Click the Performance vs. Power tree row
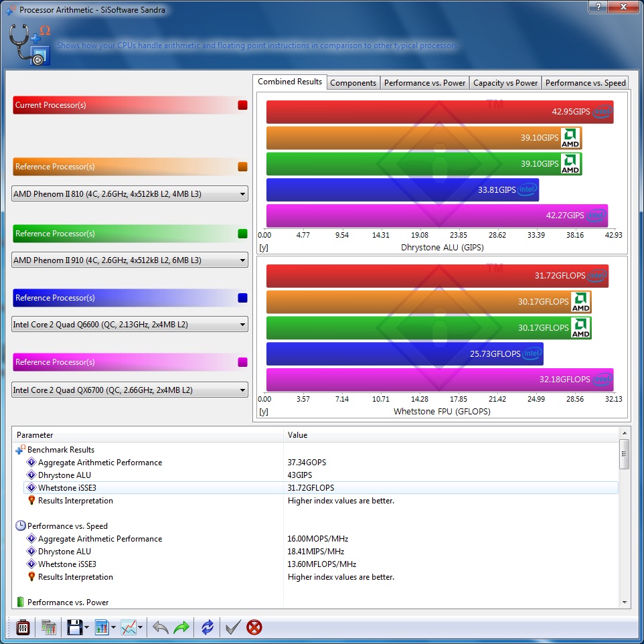Image resolution: width=644 pixels, height=644 pixels. [x=68, y=602]
